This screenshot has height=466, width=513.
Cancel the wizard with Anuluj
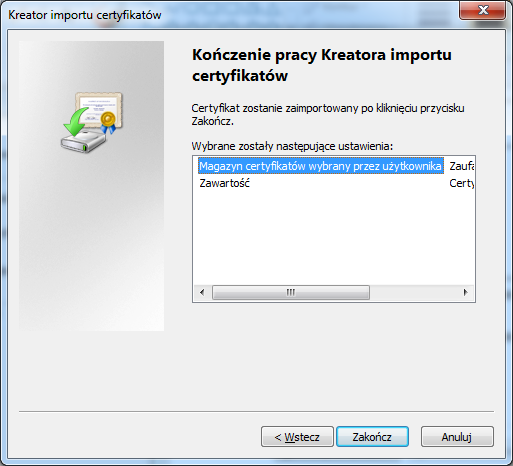pyautogui.click(x=457, y=436)
